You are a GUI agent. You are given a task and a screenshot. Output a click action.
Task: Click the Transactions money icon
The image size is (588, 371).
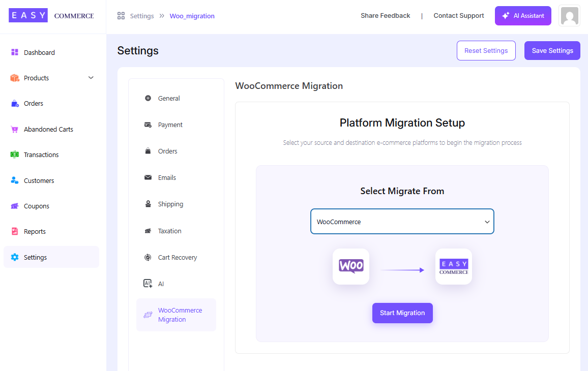point(15,155)
